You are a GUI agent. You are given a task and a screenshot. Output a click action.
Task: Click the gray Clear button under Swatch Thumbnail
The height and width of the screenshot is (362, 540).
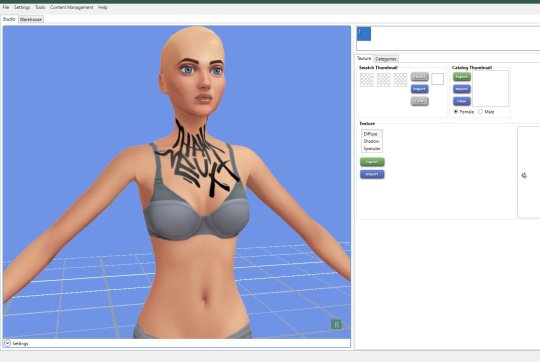(419, 101)
